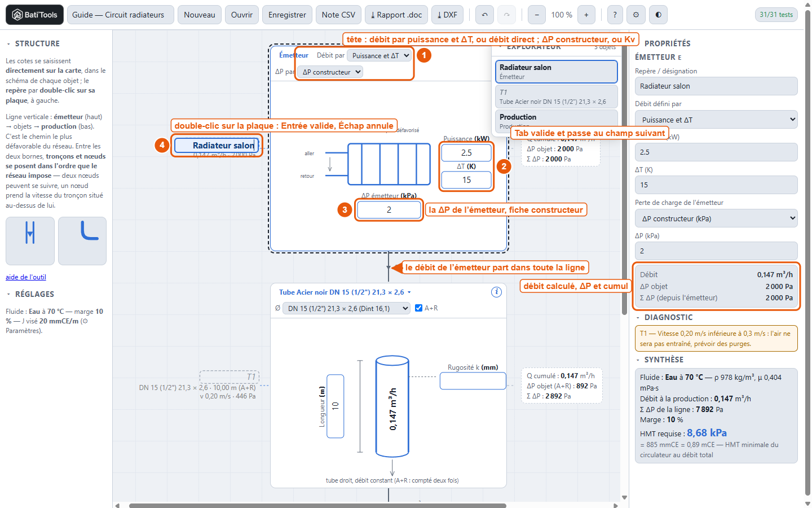Click the 'Repère / désignation' field in properties
This screenshot has width=812, height=508.
tap(716, 86)
